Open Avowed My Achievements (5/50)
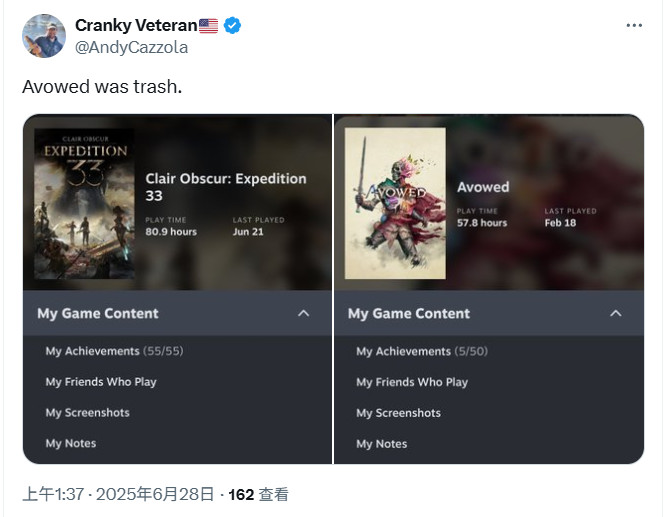 coord(421,351)
